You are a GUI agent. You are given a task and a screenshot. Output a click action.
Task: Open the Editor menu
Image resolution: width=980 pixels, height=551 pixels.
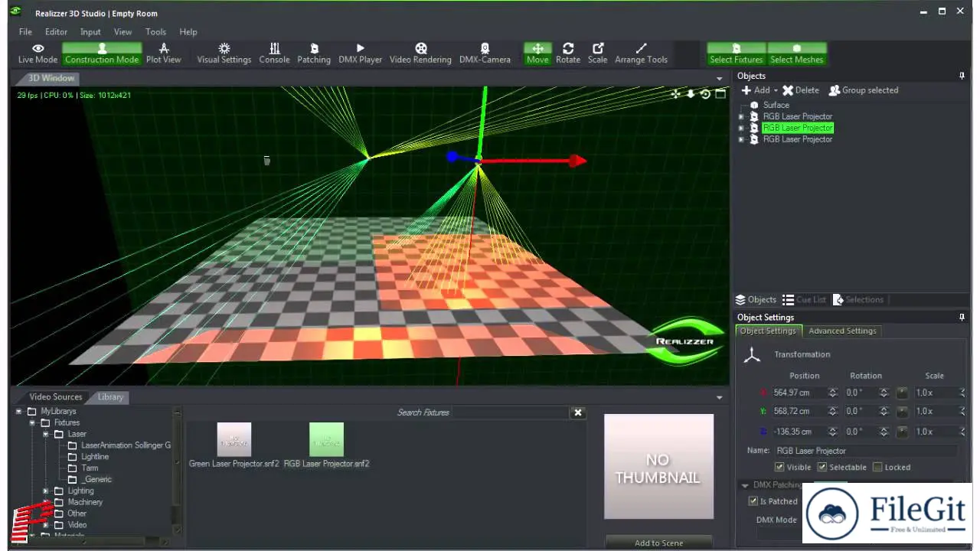pos(56,32)
